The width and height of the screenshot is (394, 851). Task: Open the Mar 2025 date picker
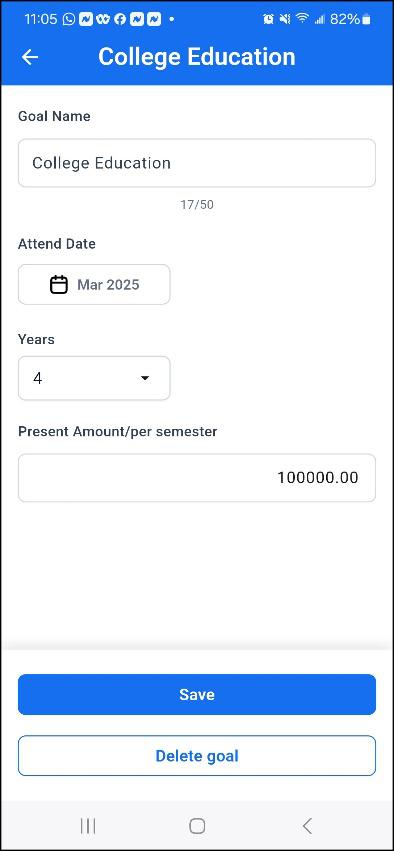[x=94, y=284]
